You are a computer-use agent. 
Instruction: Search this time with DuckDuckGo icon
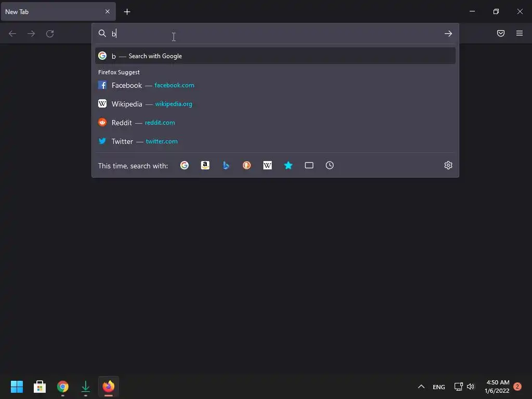[247, 165]
